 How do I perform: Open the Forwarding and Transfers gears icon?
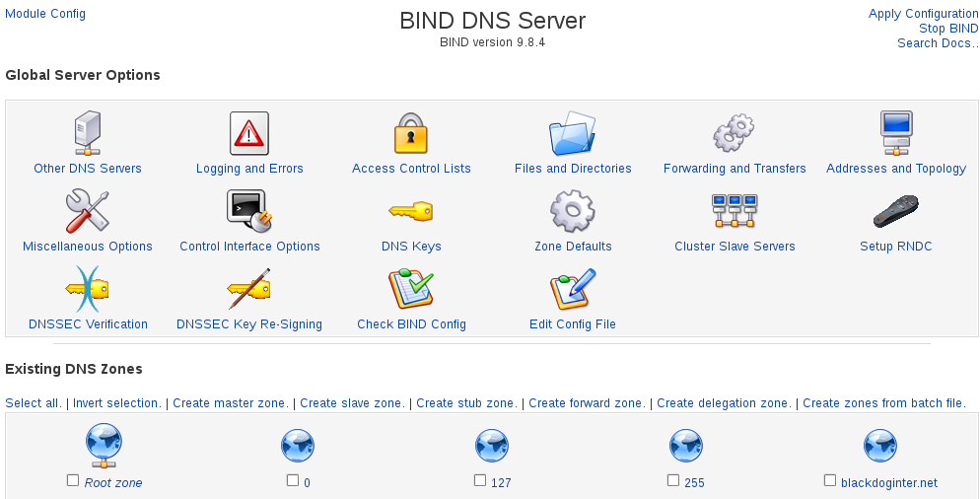735,133
